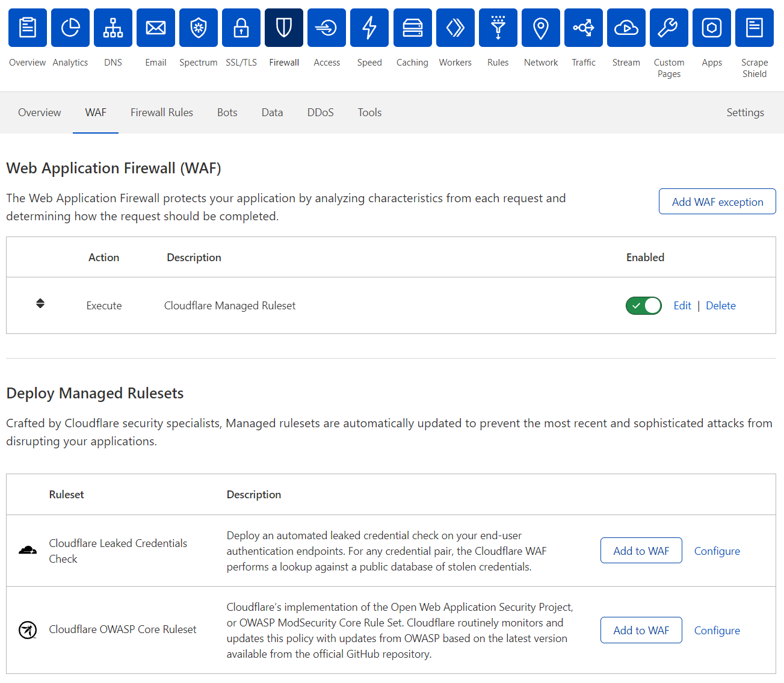Viewport: 784px width, 683px height.
Task: Edit the Cloudflare Managed Ruleset
Action: click(682, 306)
